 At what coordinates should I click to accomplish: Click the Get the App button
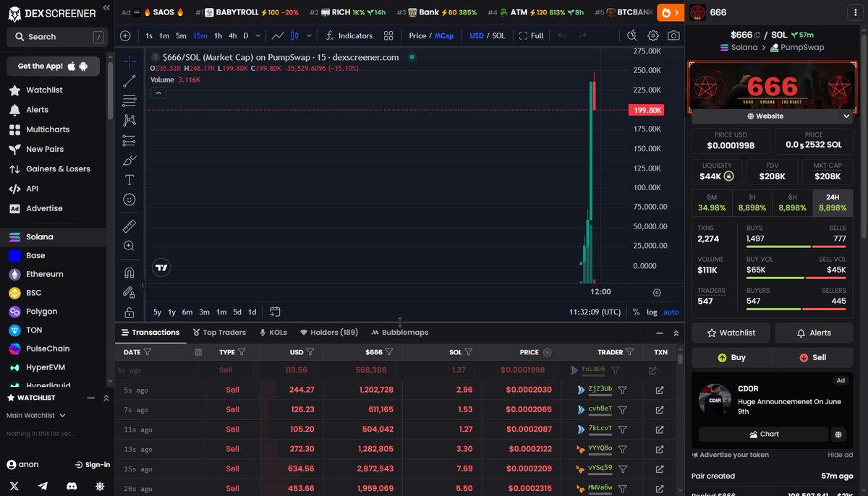[53, 66]
